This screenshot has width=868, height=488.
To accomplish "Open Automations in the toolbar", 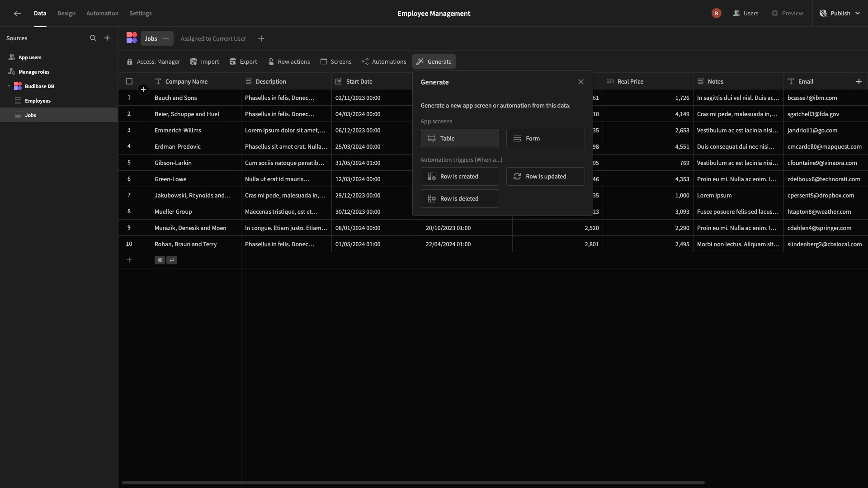I will tap(384, 61).
